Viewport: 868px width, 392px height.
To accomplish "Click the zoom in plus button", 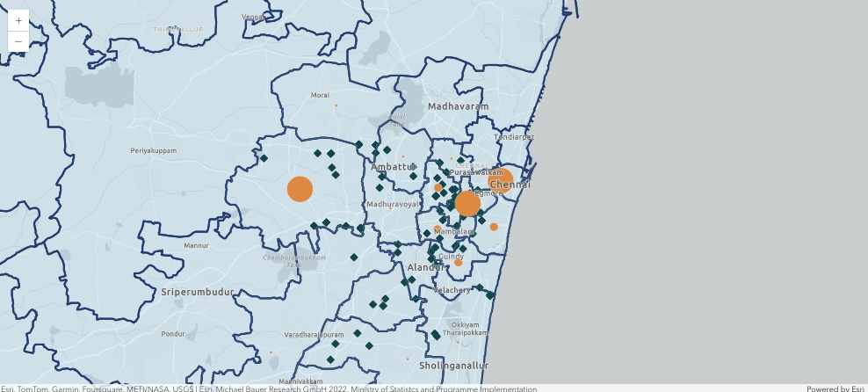I will (18, 20).
